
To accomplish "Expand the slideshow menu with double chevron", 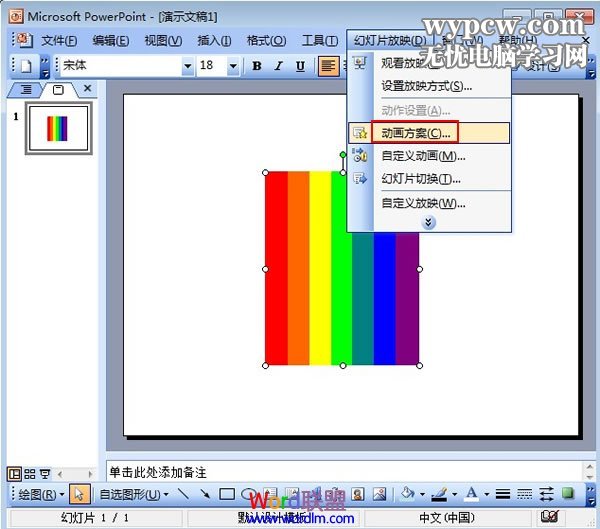I will pyautogui.click(x=429, y=222).
